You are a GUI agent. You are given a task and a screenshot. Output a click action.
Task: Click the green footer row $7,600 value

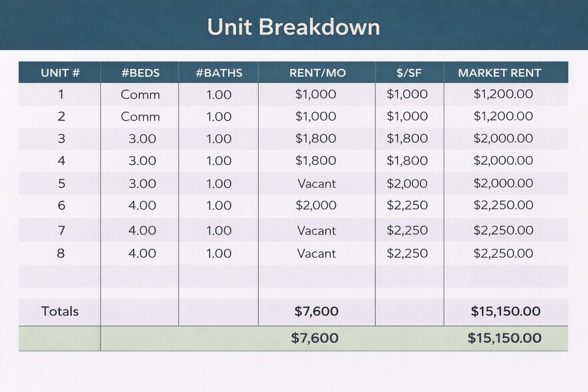315,338
